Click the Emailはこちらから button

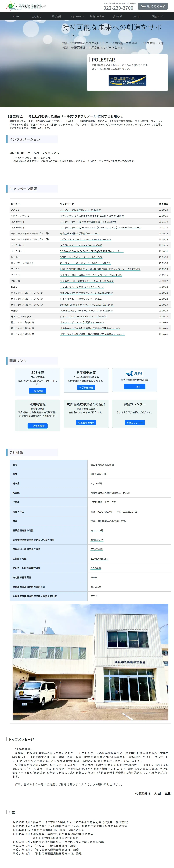point(153,6)
